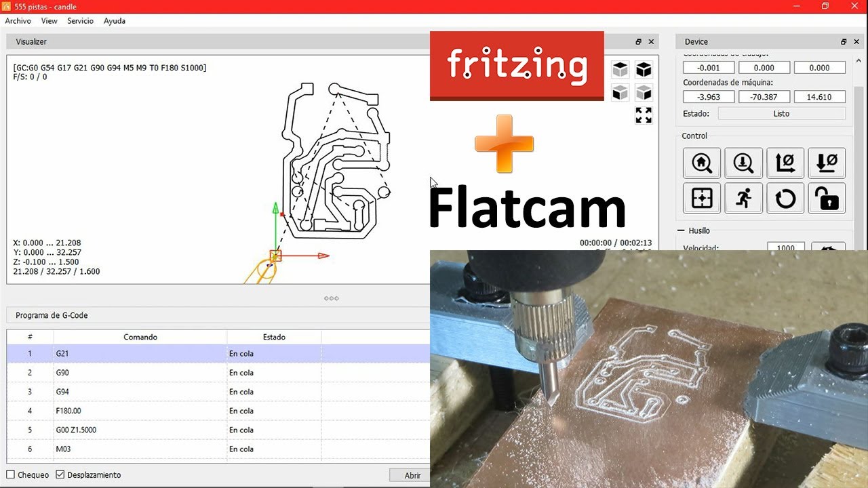Click machine coordinate X field showing -3.963
This screenshot has height=488, width=868.
(709, 97)
